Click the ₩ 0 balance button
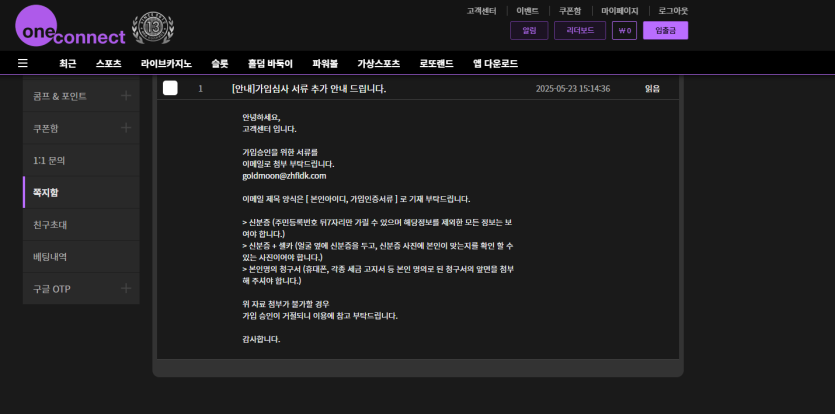 [625, 30]
